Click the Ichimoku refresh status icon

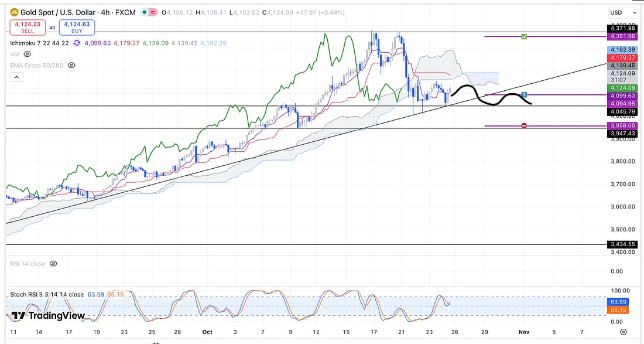point(77,43)
